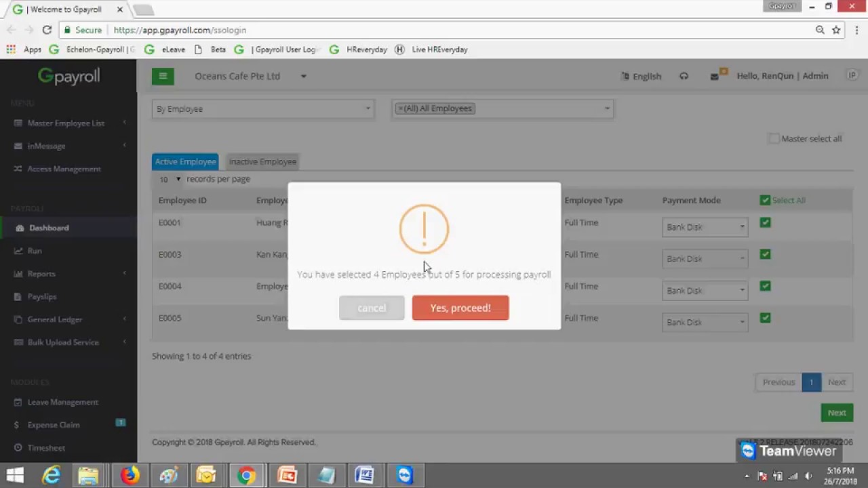Screen dimensions: 868x488
Task: Click the Apps bookmarks grid icon
Action: [x=11, y=49]
